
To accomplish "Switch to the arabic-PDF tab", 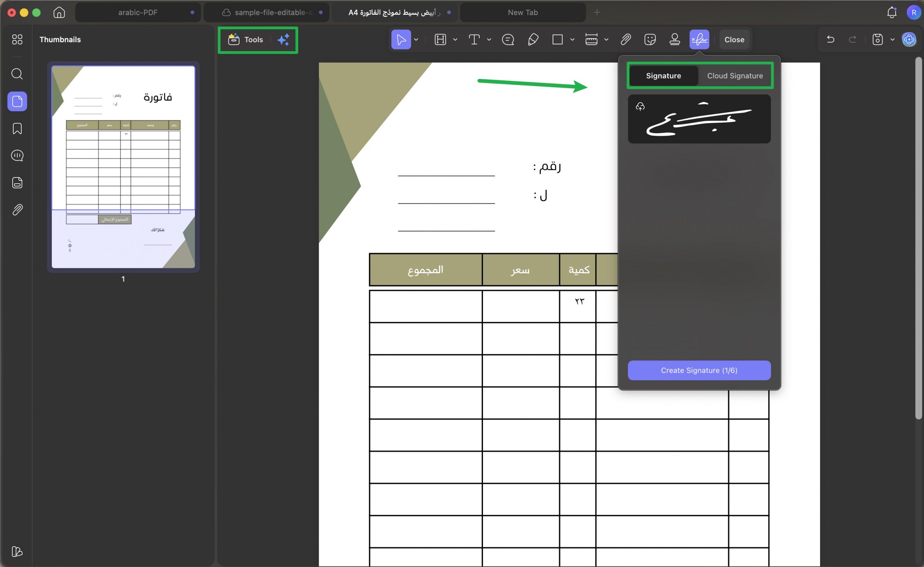I will [x=138, y=12].
